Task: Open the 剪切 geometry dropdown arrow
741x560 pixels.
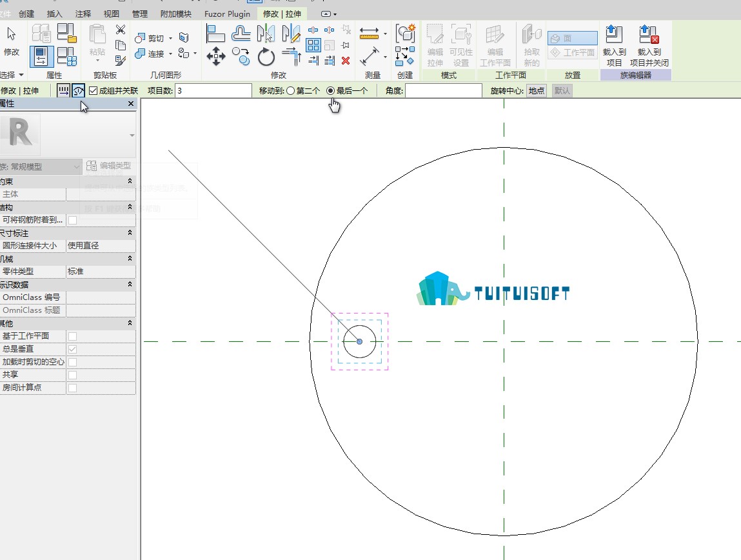Action: tap(171, 38)
